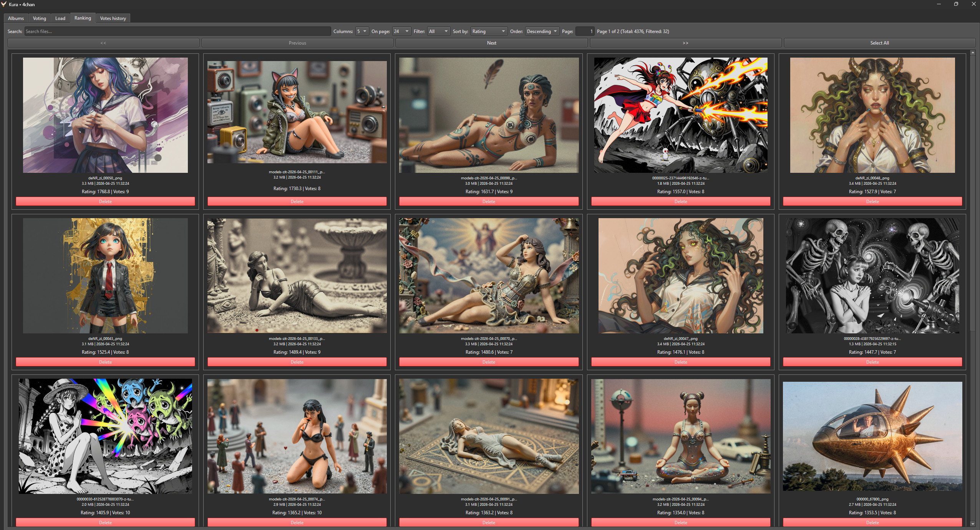This screenshot has width=980, height=530.
Task: Select the rainbow monsters manga thumbnail
Action: [x=105, y=436]
